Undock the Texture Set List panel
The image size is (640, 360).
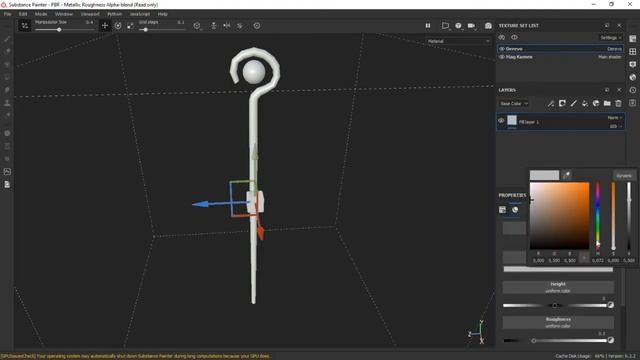[607, 26]
